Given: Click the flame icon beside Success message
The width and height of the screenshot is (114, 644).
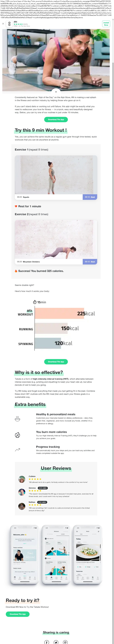Looking at the screenshot, I should coord(16,271).
